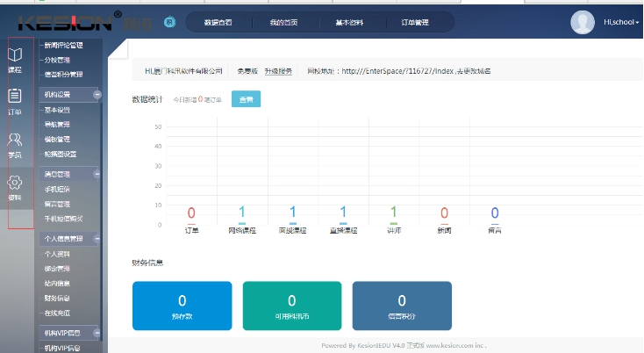Screen dimensions: 644x353
Task: Select 轮播图设置 under 机构设置
Action: [61, 154]
